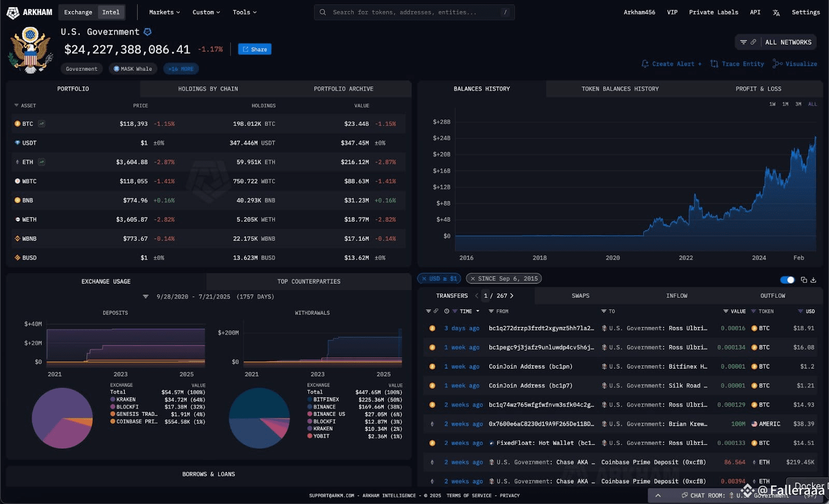This screenshot has height=504, width=829.
Task: Click KRAKEN purple legend swatch in deposits
Action: (x=112, y=400)
